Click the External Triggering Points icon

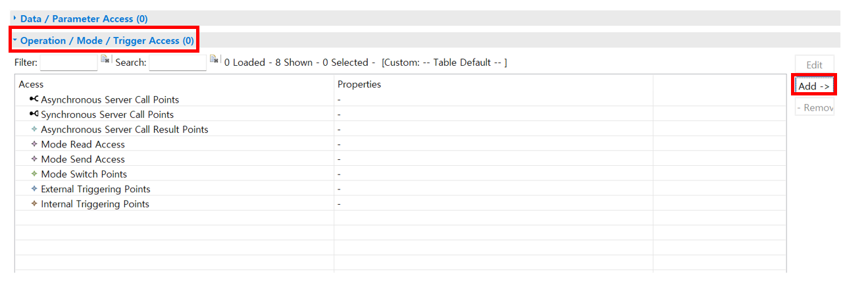[x=34, y=189]
